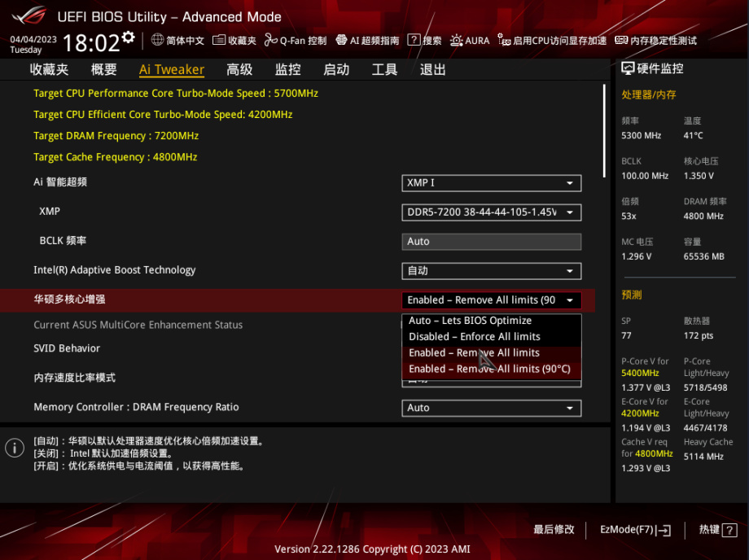Click 启用CPU访问显存加速 icon
The image size is (749, 560).
coord(504,40)
